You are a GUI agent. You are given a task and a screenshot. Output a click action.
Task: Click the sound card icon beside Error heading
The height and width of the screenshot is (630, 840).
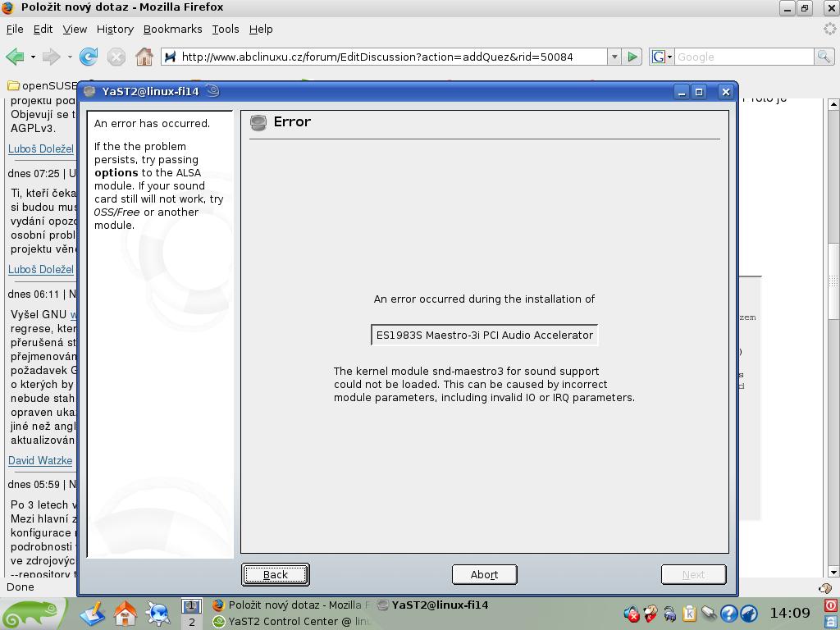pyautogui.click(x=258, y=123)
